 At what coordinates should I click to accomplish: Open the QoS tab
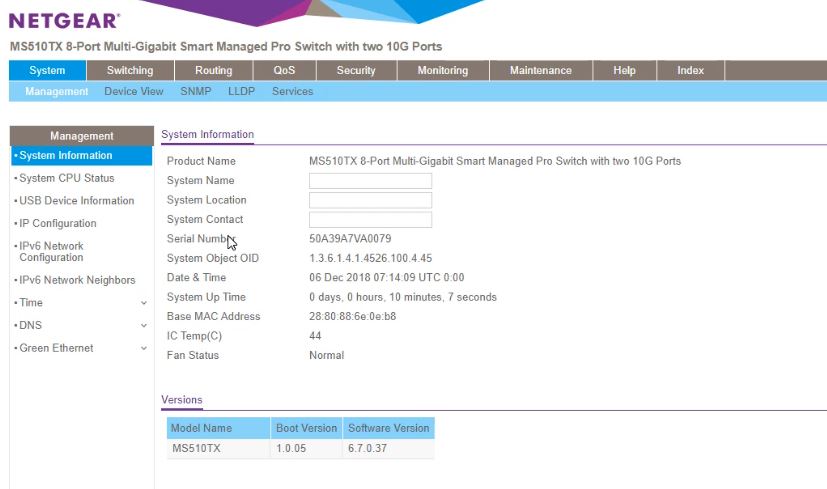[x=284, y=70]
